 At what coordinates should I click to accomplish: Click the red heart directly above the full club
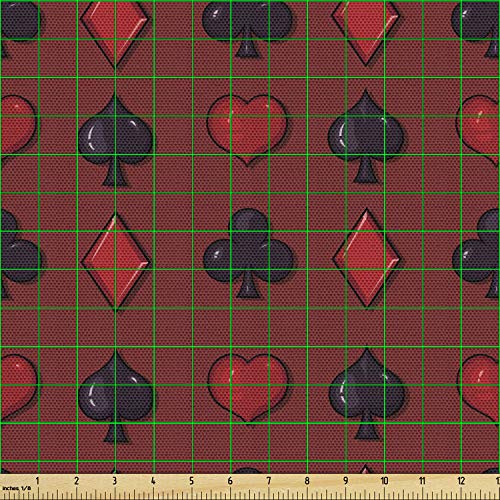[247, 130]
